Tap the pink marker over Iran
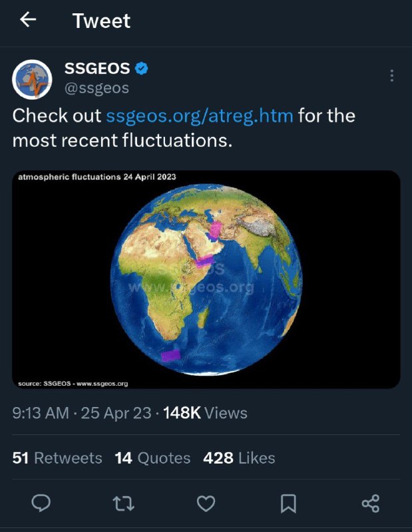 click(x=216, y=229)
